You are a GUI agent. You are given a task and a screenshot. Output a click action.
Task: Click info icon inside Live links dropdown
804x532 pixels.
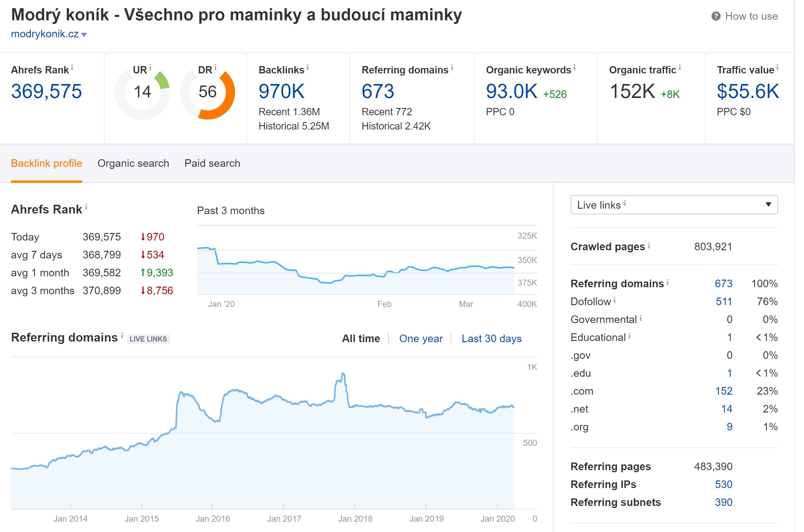625,203
